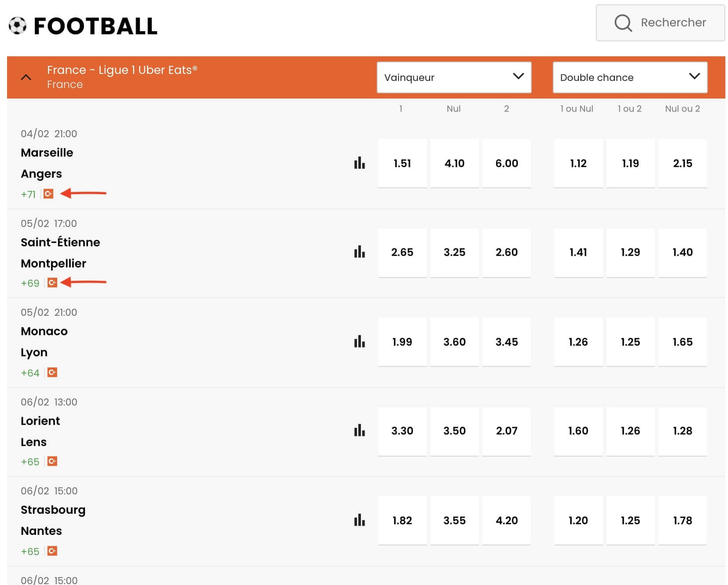Select double chance odds 1.29
This screenshot has height=585, width=728.
(630, 252)
